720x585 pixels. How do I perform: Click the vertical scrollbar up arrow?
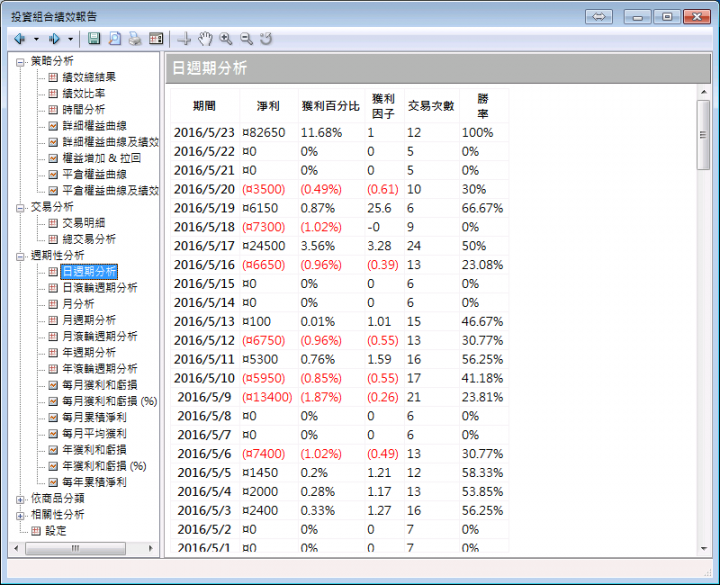pyautogui.click(x=703, y=92)
